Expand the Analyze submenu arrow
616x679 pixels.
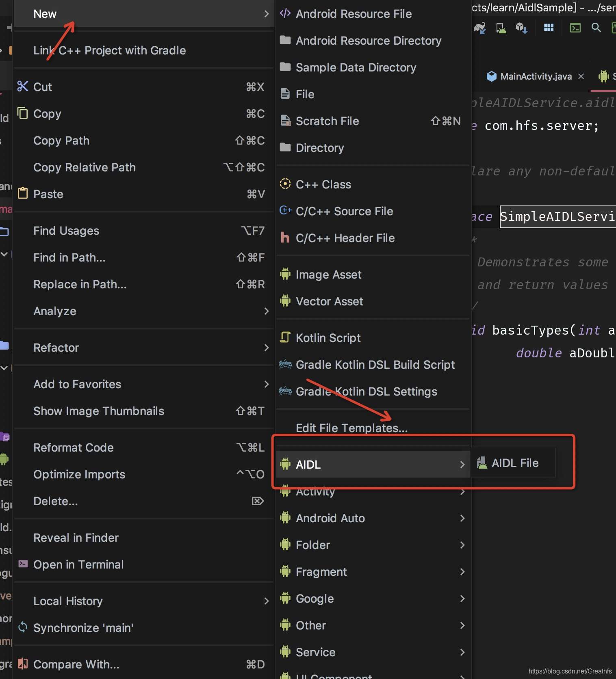point(267,311)
